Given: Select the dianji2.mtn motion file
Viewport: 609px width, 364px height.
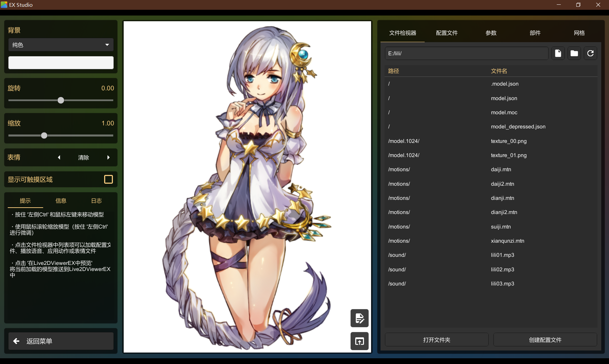Looking at the screenshot, I should click(491, 212).
